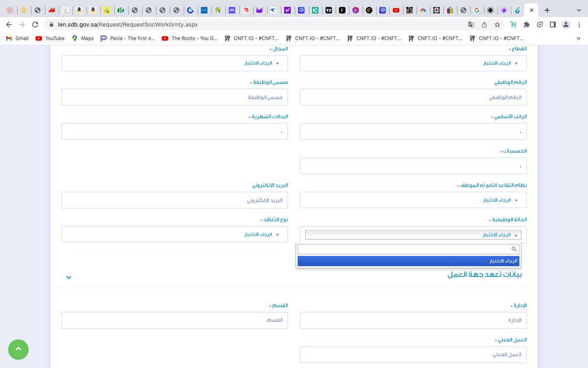Click the leaf-shaped extension icon in the toolbar
588x368 pixels.
539,25
